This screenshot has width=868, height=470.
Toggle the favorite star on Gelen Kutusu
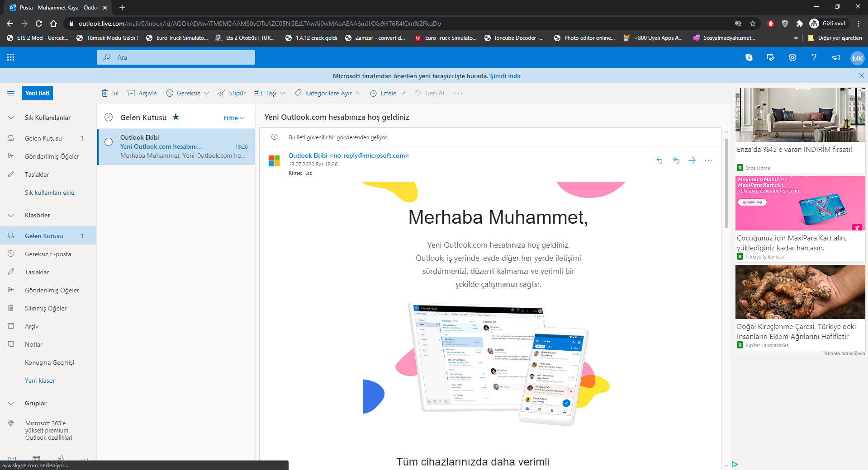pos(176,117)
